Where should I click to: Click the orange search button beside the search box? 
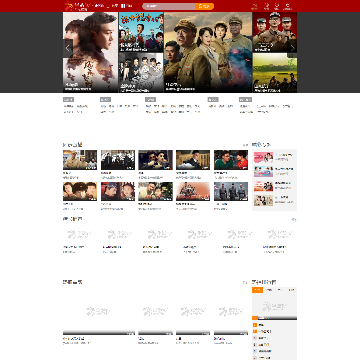tap(204, 6)
